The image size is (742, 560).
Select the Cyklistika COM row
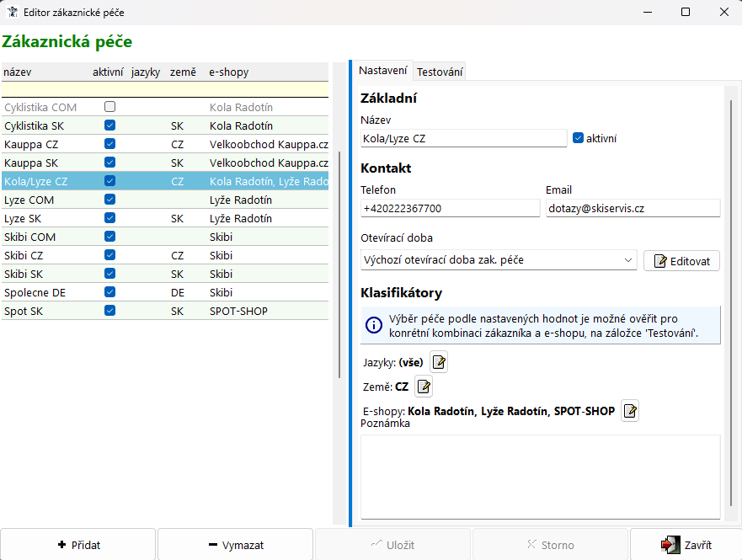pyautogui.click(x=165, y=107)
